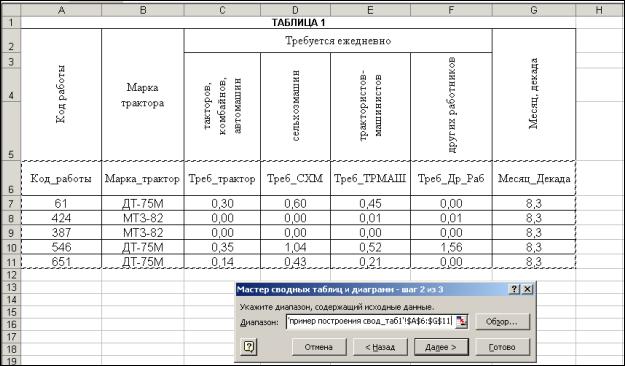Select the Треб_СХМ field cell

tap(295, 178)
